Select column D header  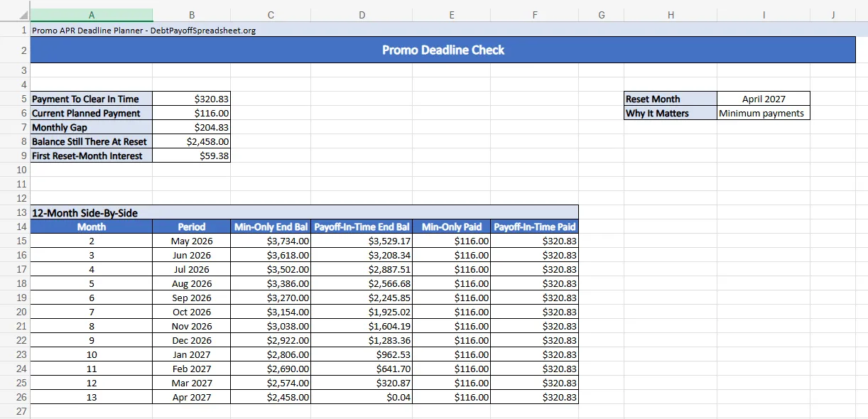362,15
